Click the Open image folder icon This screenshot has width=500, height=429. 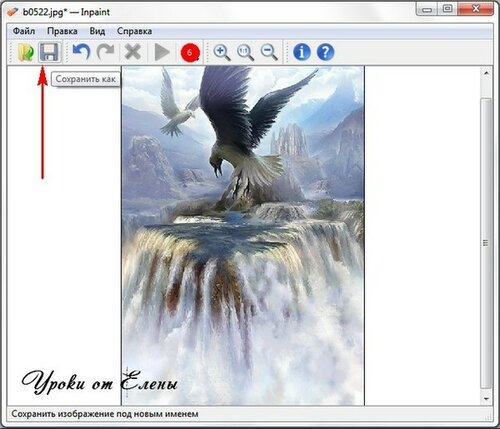pyautogui.click(x=26, y=52)
